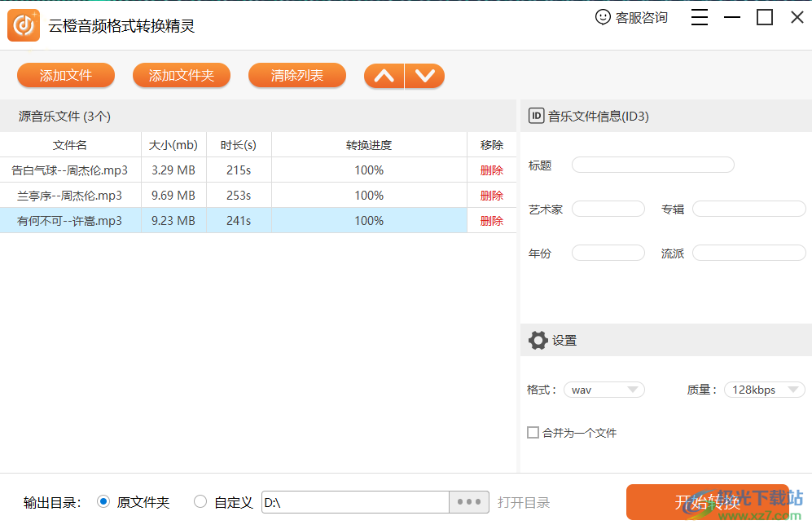Image resolution: width=812 pixels, height=529 pixels.
Task: Select the 原文件夹 output option
Action: [103, 501]
